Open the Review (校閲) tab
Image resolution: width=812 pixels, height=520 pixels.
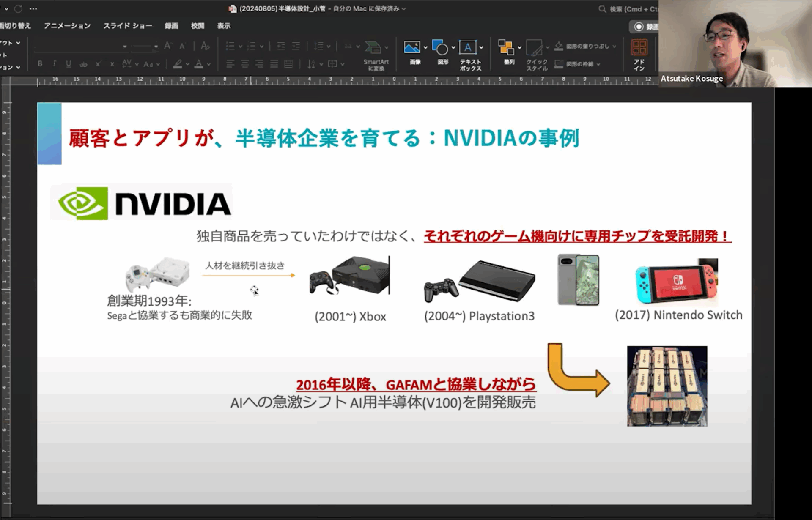point(198,26)
